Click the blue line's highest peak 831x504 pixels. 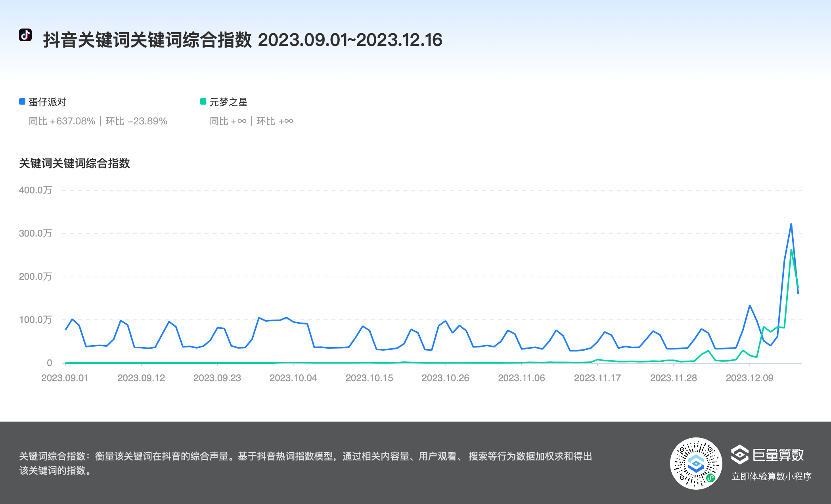pos(791,224)
